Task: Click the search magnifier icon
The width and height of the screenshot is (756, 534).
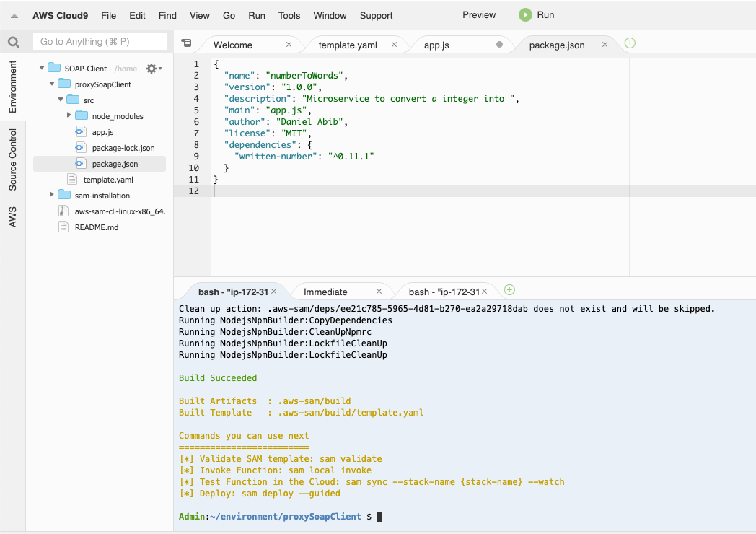Action: pos(13,43)
